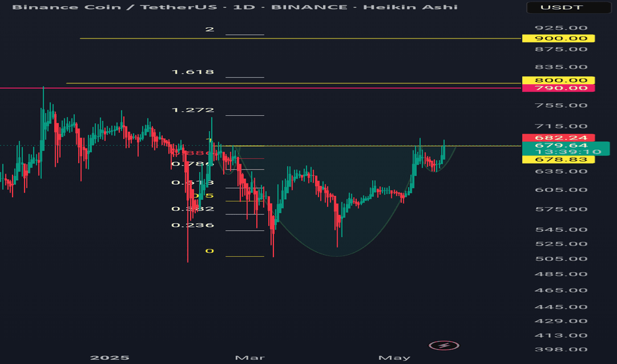Viewport: 617px width, 364px height.
Task: Click 398.00 on the price scale
Action: tap(561, 349)
